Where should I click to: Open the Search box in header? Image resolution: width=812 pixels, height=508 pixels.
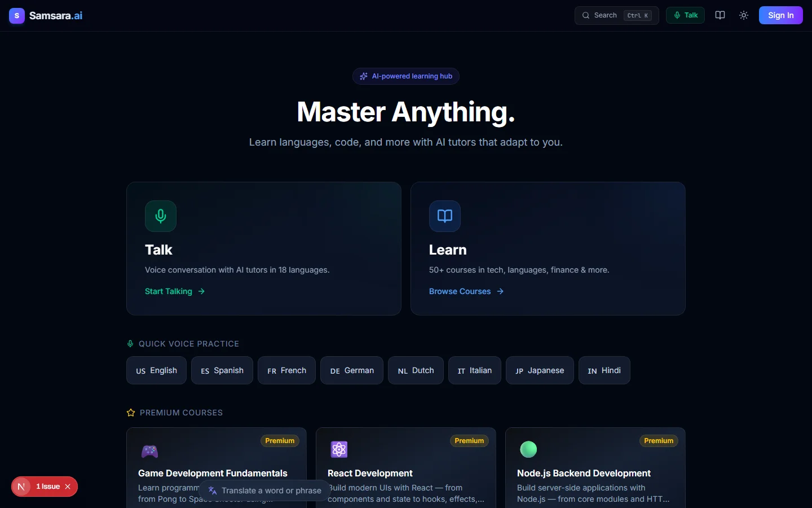[617, 15]
